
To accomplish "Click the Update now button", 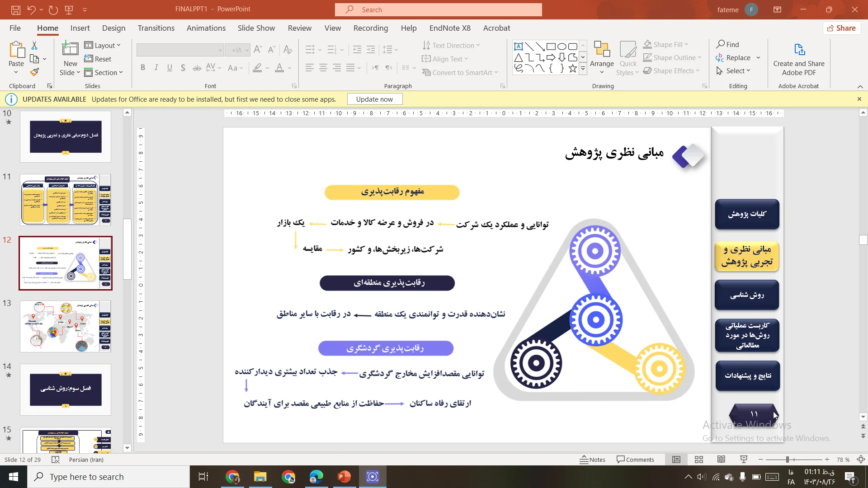I will point(374,99).
